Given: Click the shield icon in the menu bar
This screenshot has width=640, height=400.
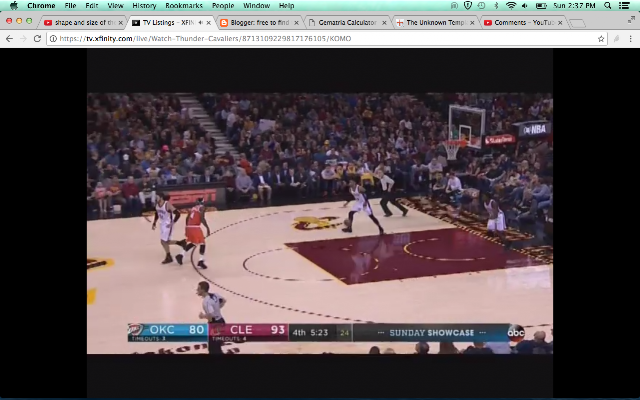Looking at the screenshot, I should [x=468, y=5].
